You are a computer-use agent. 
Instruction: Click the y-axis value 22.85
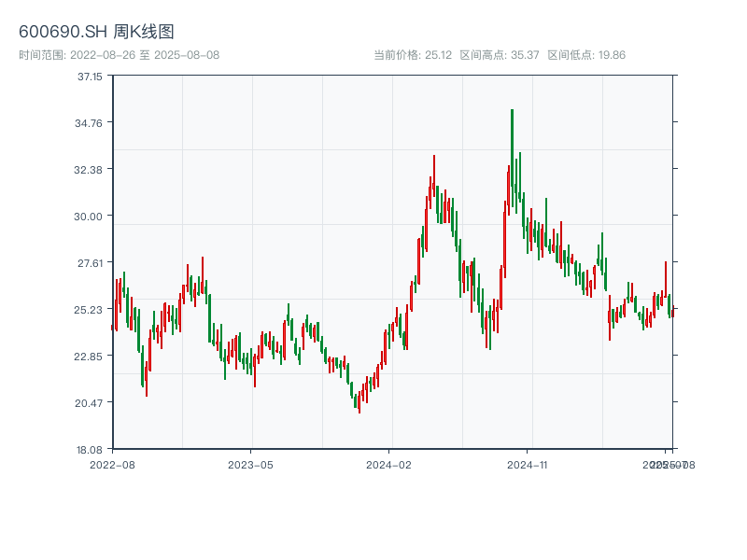tap(88, 357)
